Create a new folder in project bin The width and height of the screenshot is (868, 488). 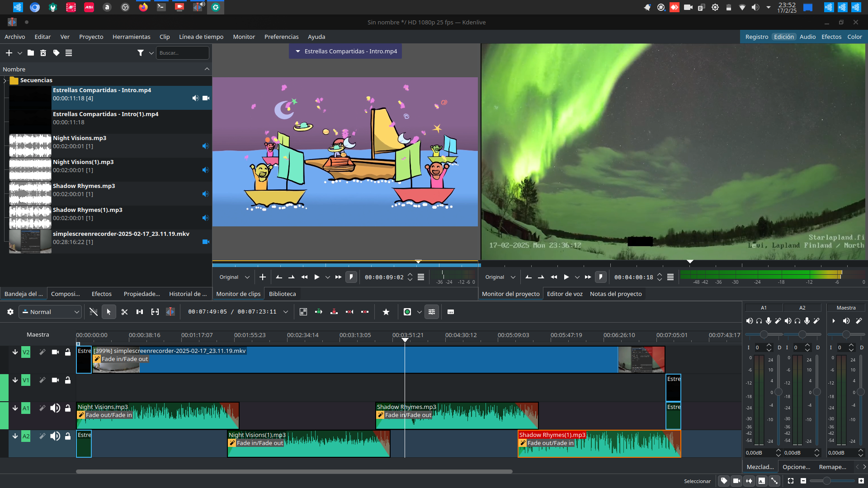point(31,53)
